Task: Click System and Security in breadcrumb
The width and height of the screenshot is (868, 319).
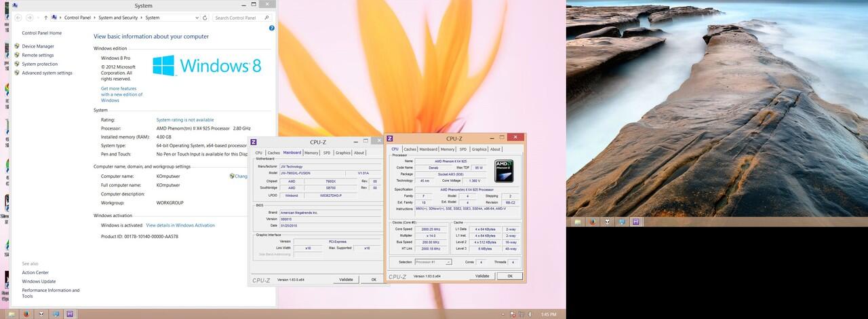Action: (118, 18)
